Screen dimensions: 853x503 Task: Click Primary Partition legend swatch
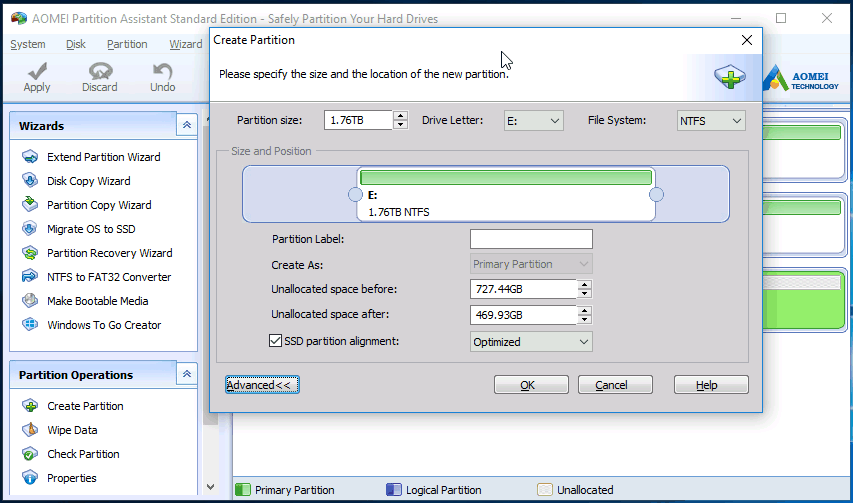[243, 490]
